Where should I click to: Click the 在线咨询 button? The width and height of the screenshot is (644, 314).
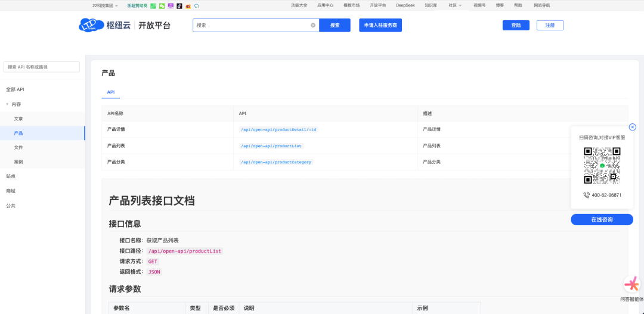(x=602, y=220)
